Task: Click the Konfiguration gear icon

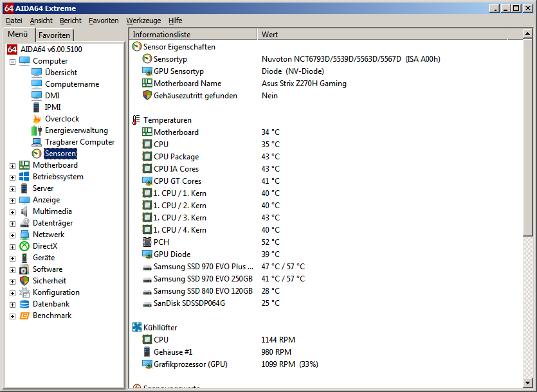Action: point(24,292)
